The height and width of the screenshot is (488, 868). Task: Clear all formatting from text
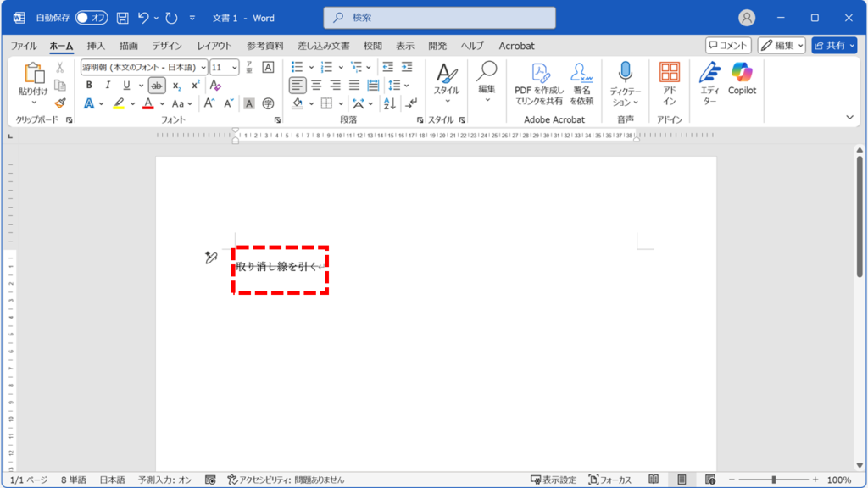215,86
